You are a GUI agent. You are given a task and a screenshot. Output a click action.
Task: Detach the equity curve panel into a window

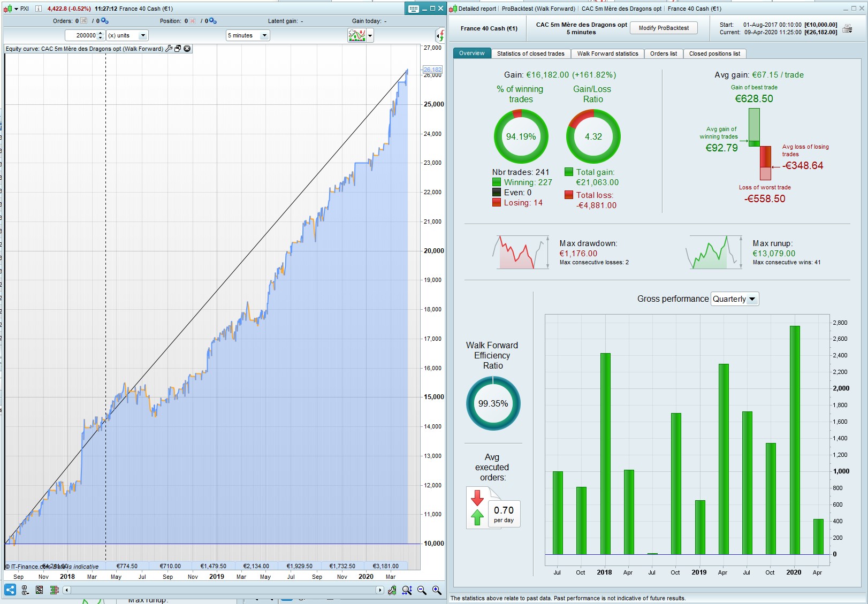tap(178, 49)
